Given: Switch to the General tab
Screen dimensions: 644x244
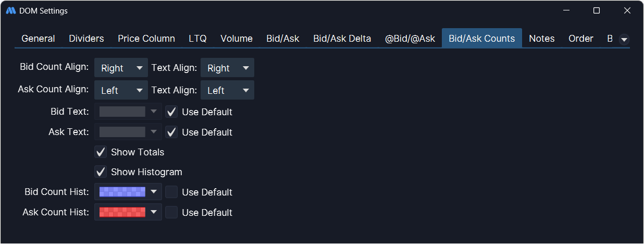Looking at the screenshot, I should 38,39.
